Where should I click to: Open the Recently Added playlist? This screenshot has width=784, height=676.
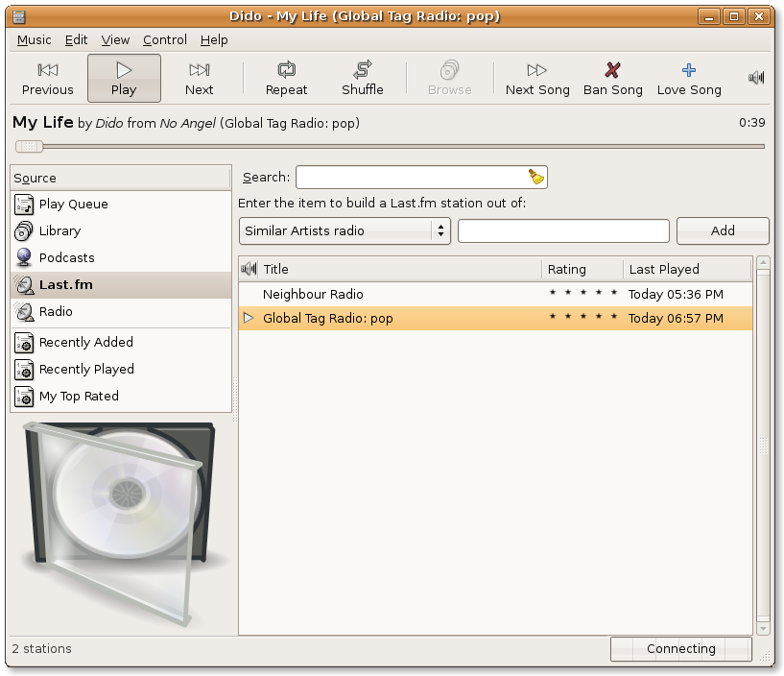pyautogui.click(x=121, y=342)
